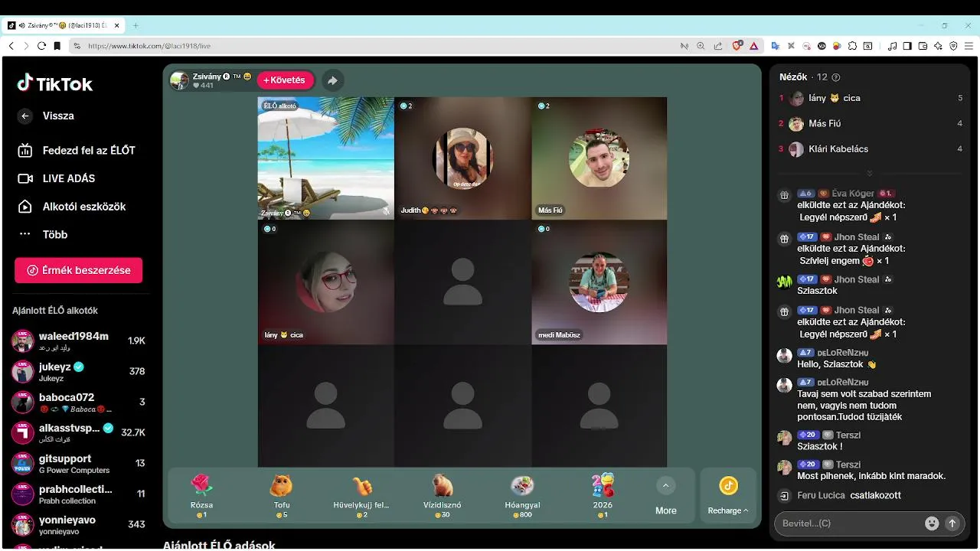Click Érmék beszerzése button
Viewport: 980px width, 551px height.
[x=78, y=270]
